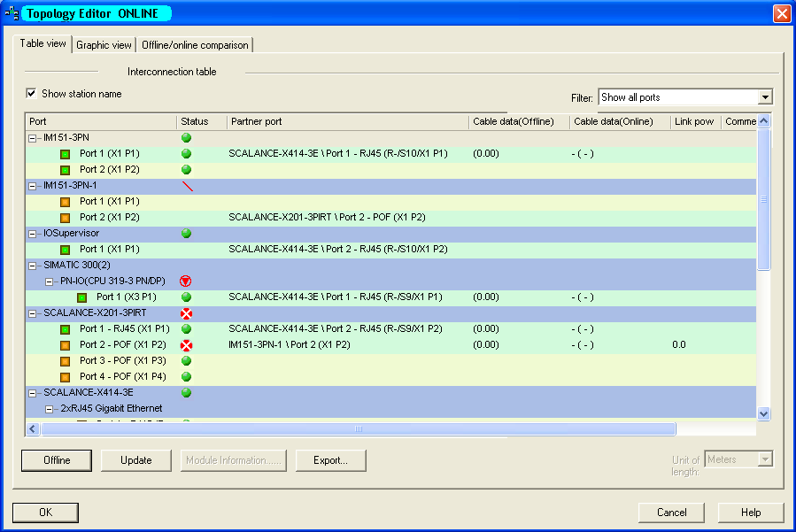Click the Cable data(Online) column header
This screenshot has height=532, width=796.
[x=620, y=121]
